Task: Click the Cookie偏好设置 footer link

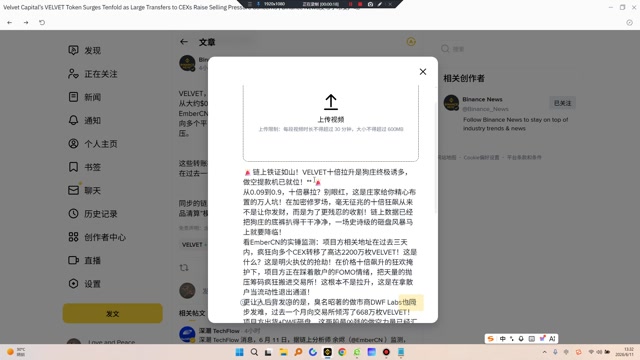Action: pos(481,158)
